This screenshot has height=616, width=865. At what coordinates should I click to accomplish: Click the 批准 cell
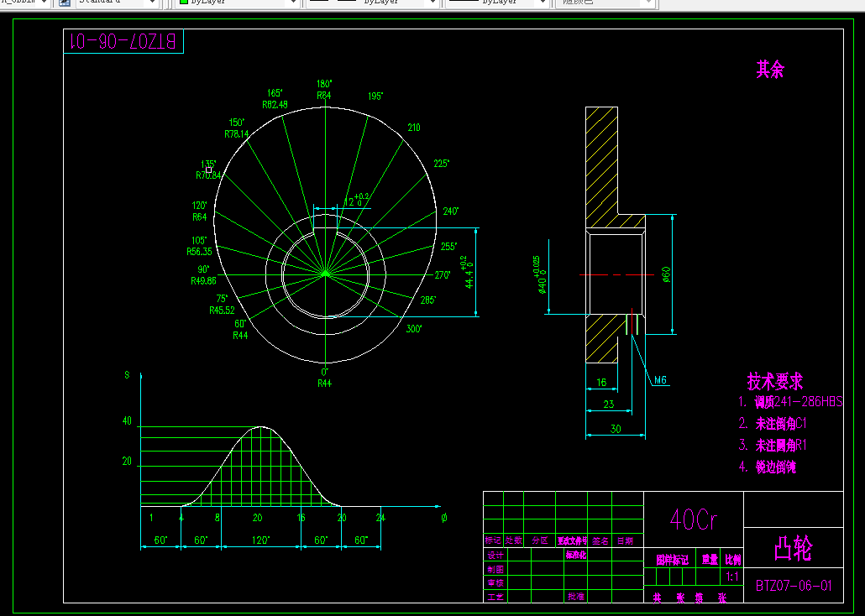pyautogui.click(x=576, y=596)
